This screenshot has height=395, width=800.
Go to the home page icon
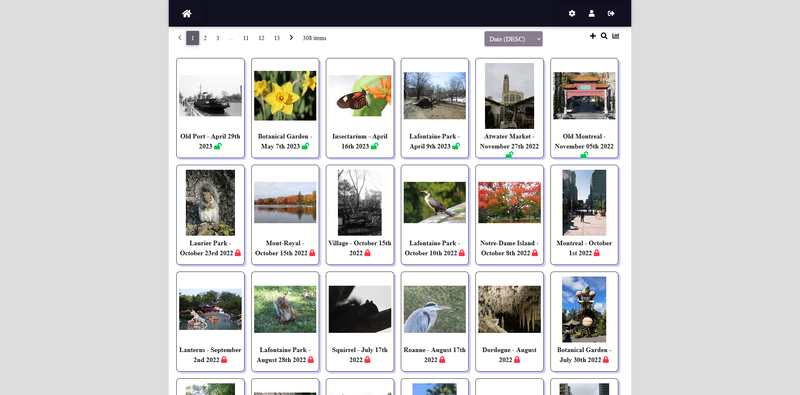pyautogui.click(x=187, y=14)
